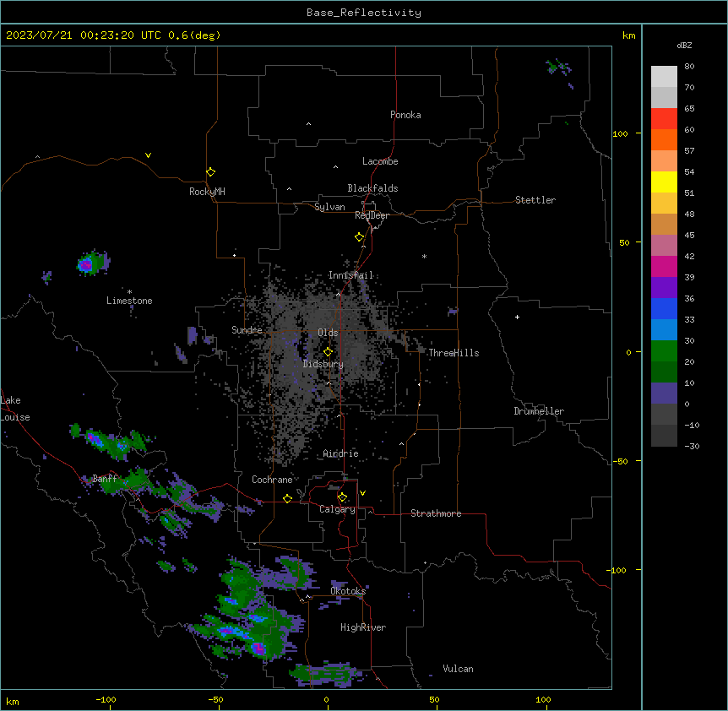Viewport: 728px width, 711px height.
Task: Click the 100 tick on the vertical axis
Action: click(x=620, y=133)
